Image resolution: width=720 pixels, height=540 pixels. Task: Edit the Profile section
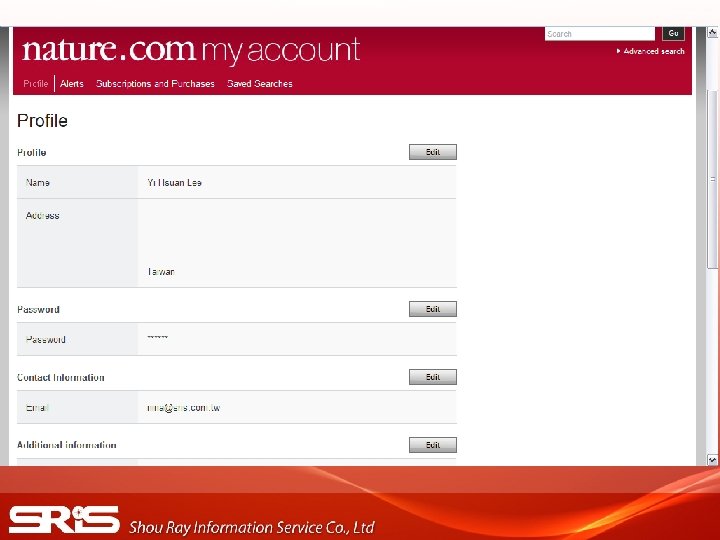coord(433,152)
